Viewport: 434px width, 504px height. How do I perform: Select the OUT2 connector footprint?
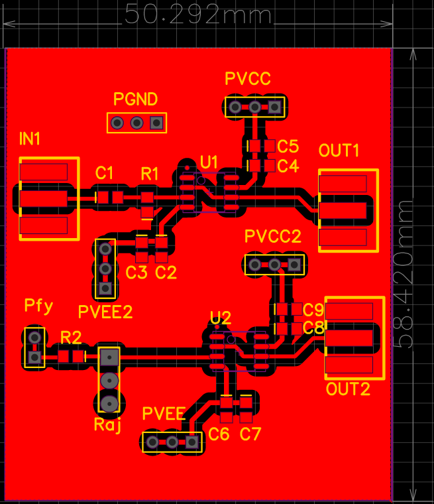[x=355, y=338]
